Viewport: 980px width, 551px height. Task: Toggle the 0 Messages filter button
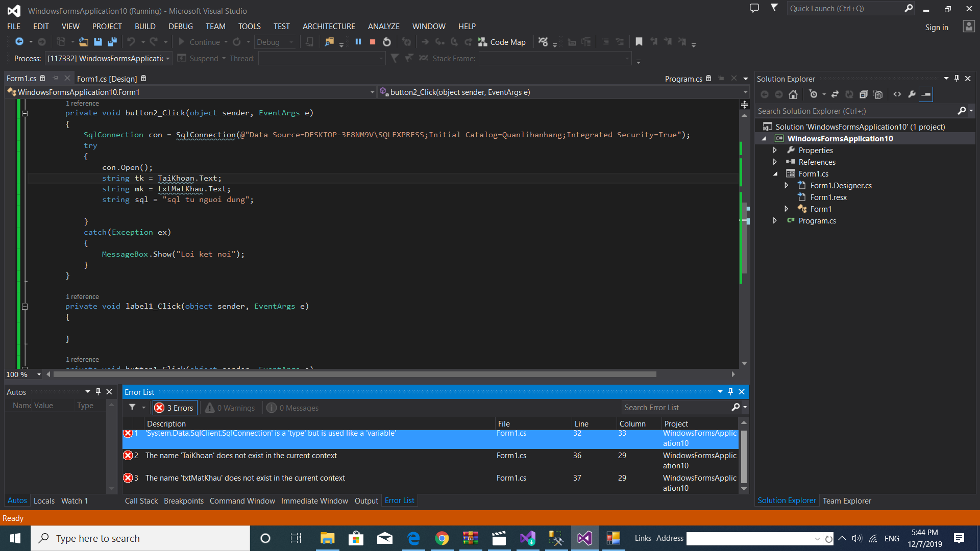293,408
